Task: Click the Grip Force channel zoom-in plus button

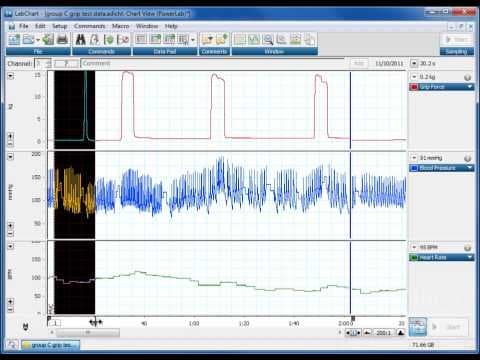Action: click(x=10, y=136)
